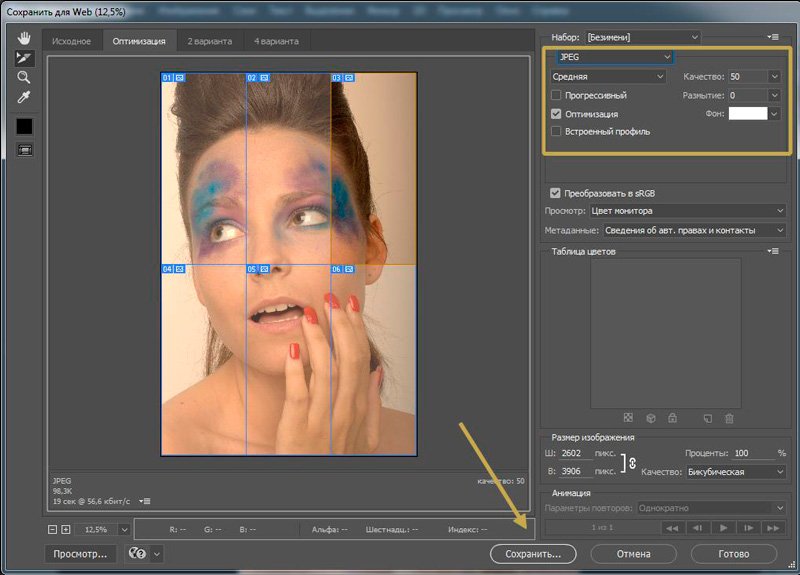
Task: Click the Проценты field showing 100
Action: click(x=754, y=453)
